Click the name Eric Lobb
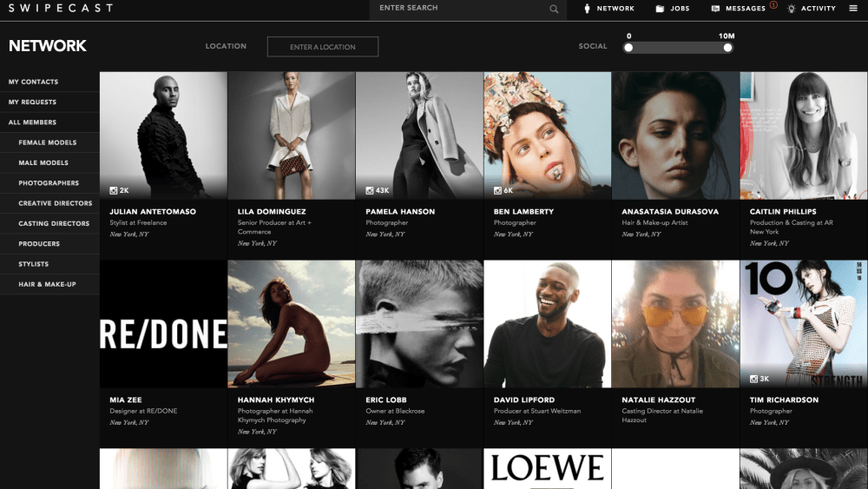Viewport: 868px width, 489px height. [x=386, y=400]
